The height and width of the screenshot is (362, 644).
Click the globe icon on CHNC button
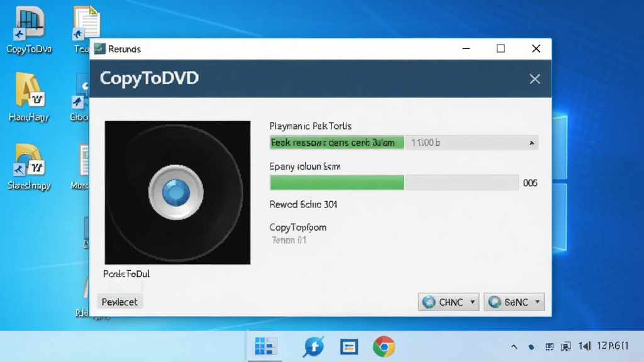tap(429, 302)
